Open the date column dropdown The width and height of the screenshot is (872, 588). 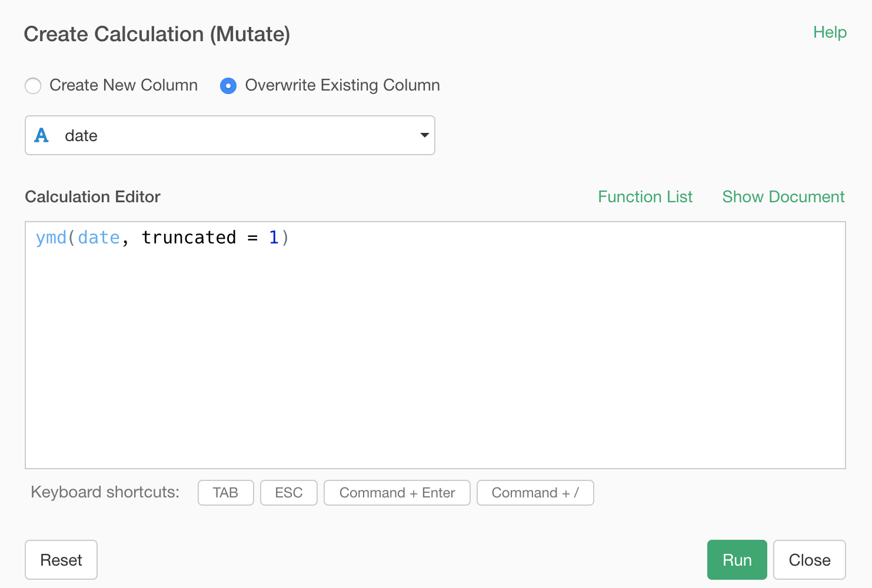click(229, 135)
